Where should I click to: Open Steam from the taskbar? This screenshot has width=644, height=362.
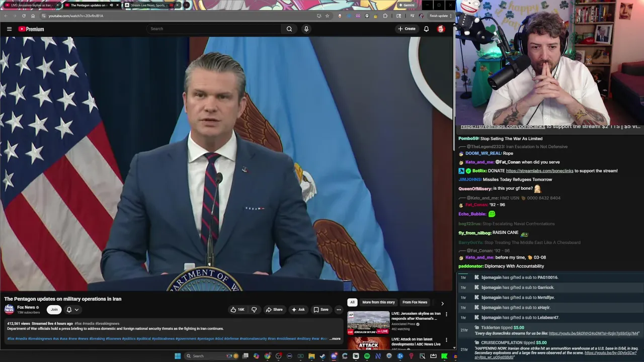pos(323,356)
